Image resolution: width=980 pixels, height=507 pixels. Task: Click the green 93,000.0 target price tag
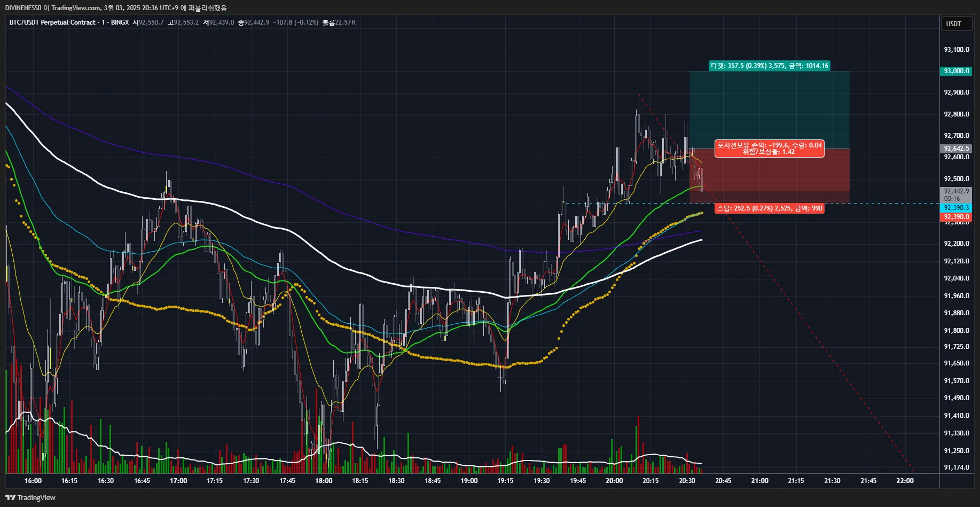pyautogui.click(x=956, y=71)
